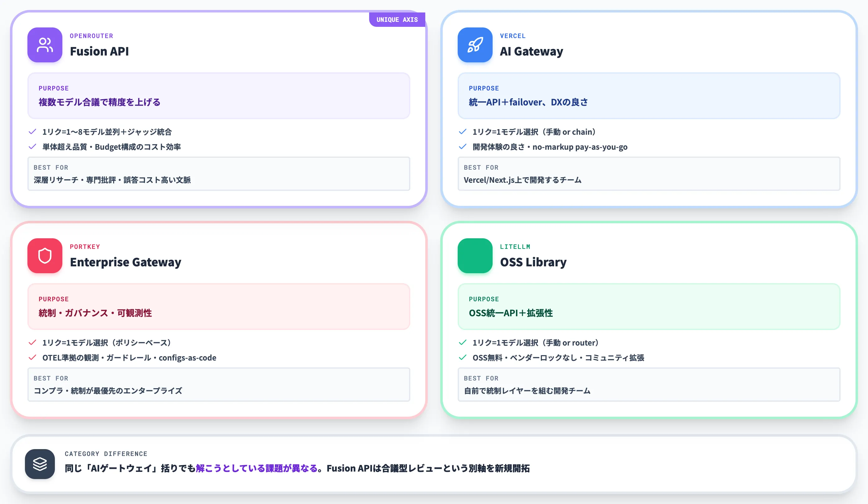Screen dimensions: 868x504
Task: Click the text 1リク=1モデル選択(手動 or router)
Action: (535, 343)
